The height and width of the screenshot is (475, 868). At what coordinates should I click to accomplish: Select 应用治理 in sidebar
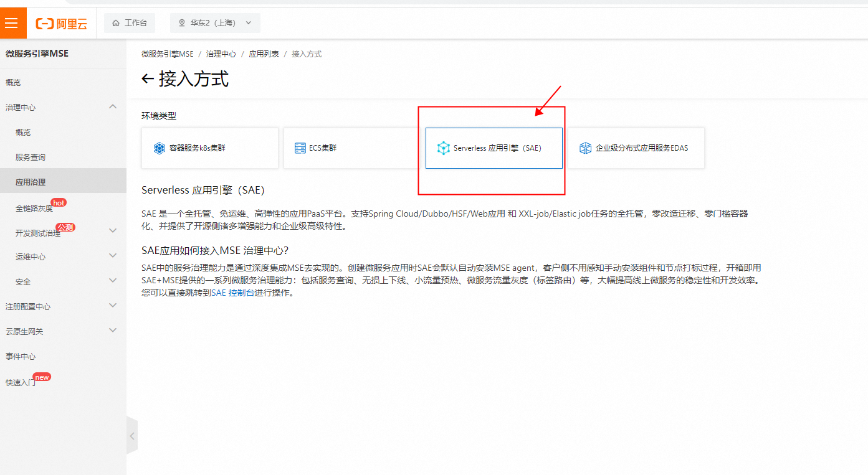[x=63, y=182]
